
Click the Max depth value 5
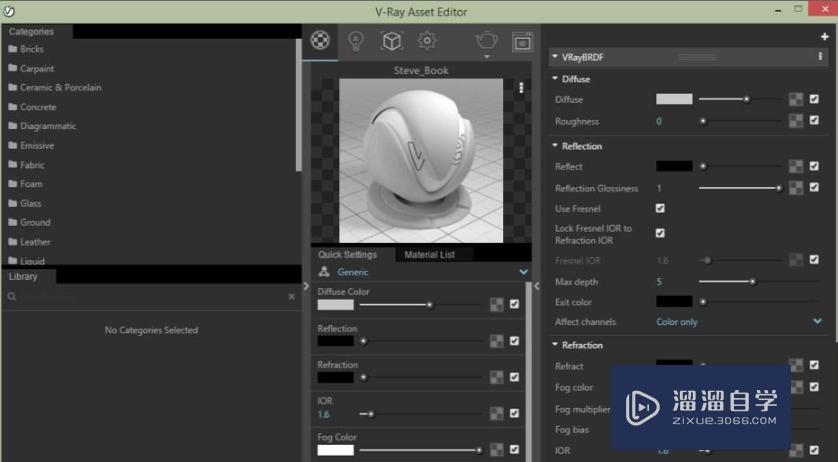[x=659, y=282]
